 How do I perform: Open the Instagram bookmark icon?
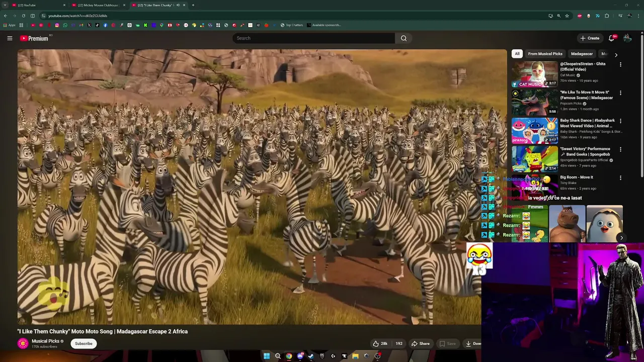pyautogui.click(x=57, y=25)
